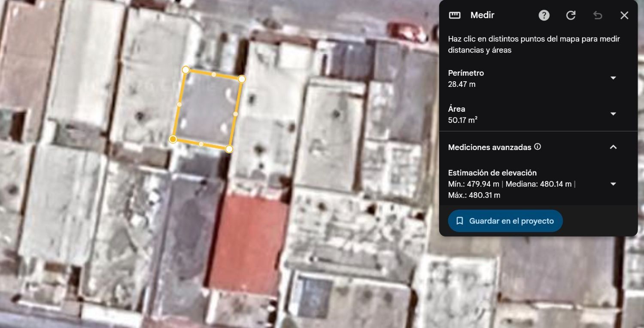This screenshot has height=328, width=644.
Task: Select the bottom-right vertex of yellow polygon
Action: 229,149
